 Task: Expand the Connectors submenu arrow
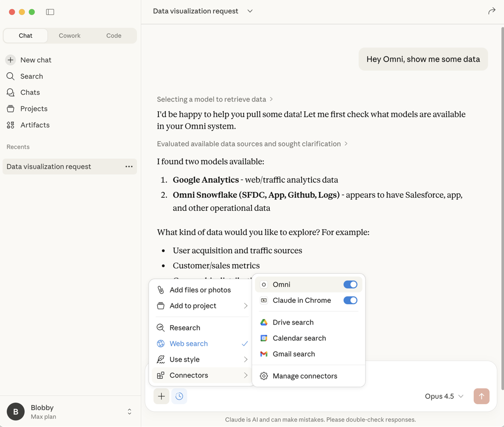coord(246,375)
